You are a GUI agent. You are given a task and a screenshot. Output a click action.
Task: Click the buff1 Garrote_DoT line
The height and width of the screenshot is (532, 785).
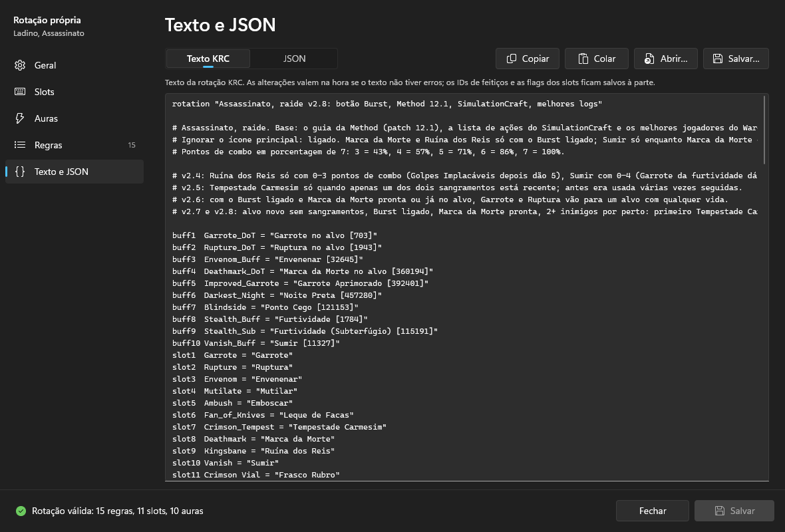[x=274, y=235]
